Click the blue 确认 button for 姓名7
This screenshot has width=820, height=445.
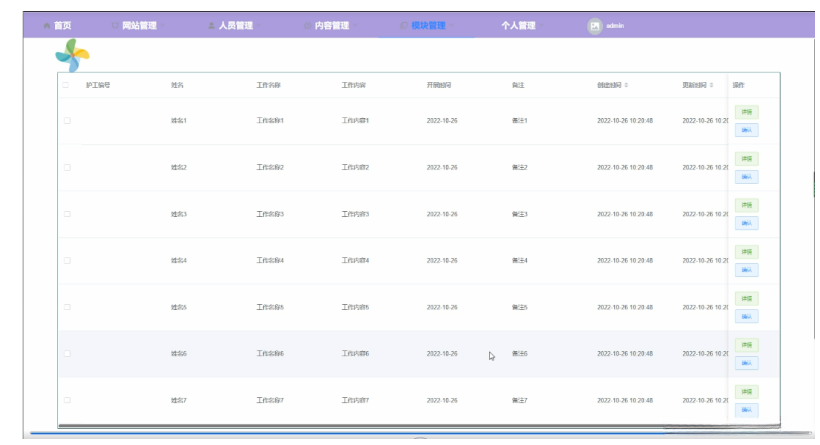click(747, 410)
